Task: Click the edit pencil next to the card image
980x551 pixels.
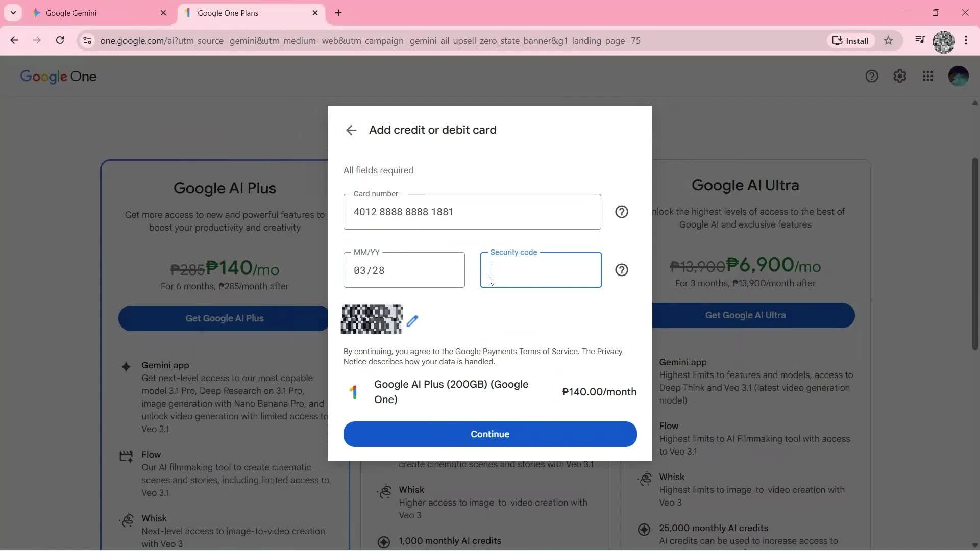Action: pyautogui.click(x=413, y=321)
